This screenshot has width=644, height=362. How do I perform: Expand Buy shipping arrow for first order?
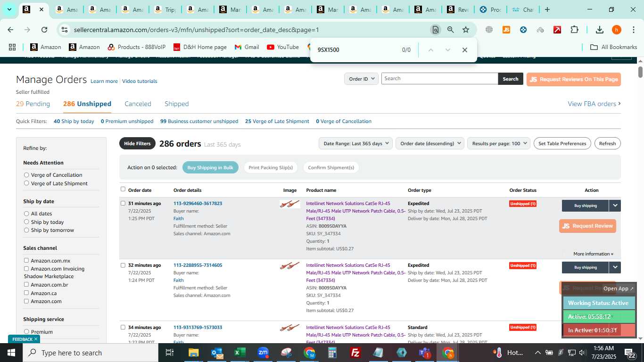click(x=615, y=206)
